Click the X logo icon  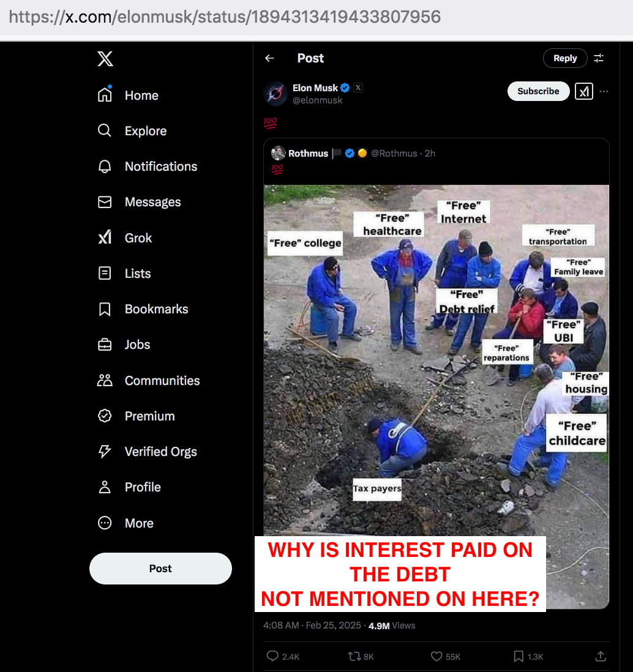tap(105, 59)
